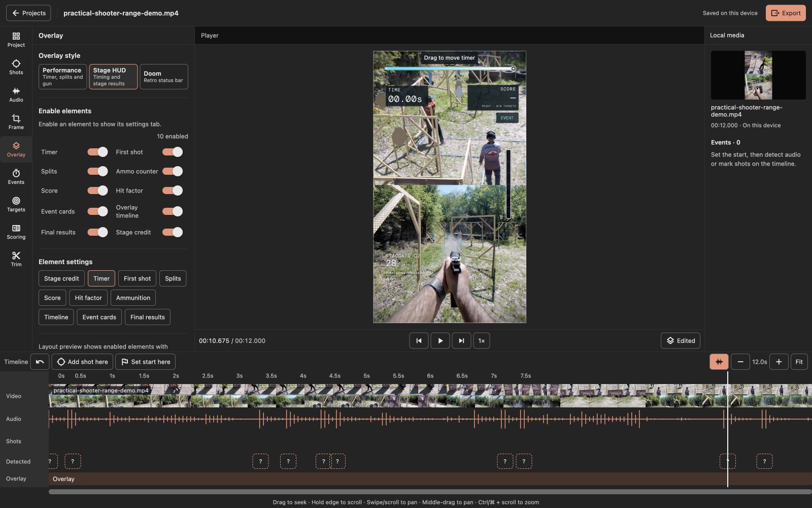This screenshot has width=812, height=508.
Task: Zoom in the timeline with plus
Action: [779, 362]
